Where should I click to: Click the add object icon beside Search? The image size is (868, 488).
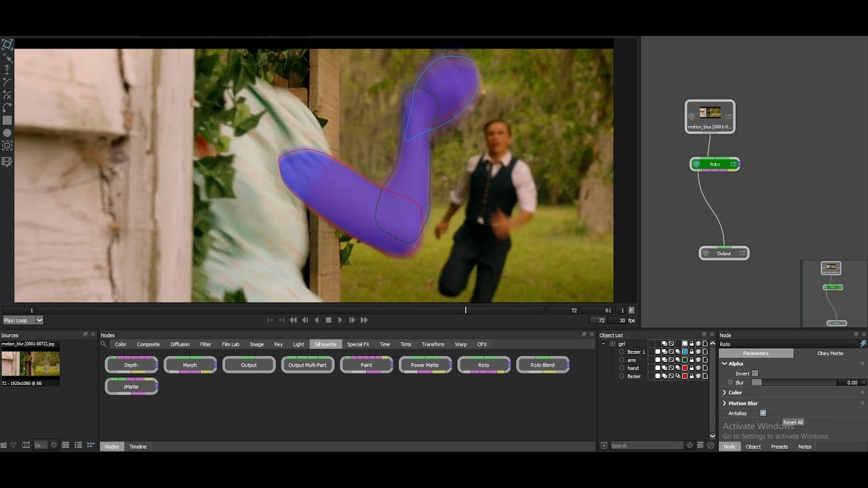pyautogui.click(x=604, y=446)
